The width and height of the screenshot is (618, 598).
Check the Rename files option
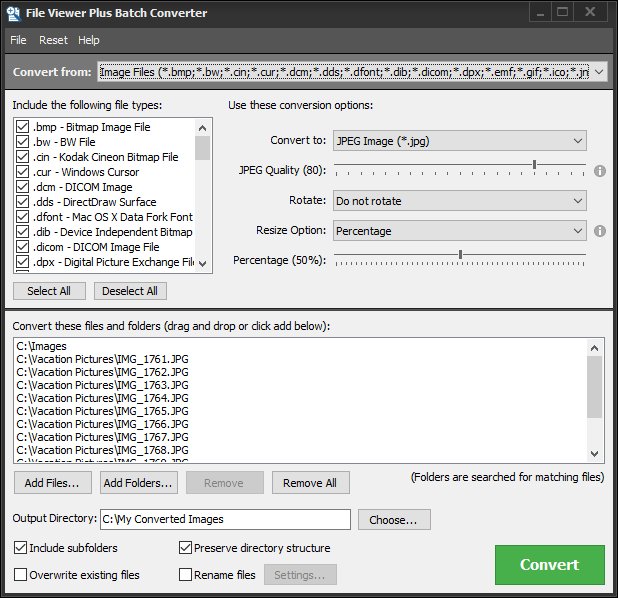click(x=185, y=575)
